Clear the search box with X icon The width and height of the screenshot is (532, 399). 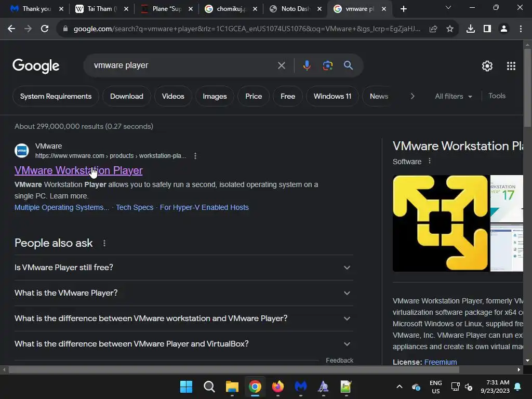coord(281,65)
